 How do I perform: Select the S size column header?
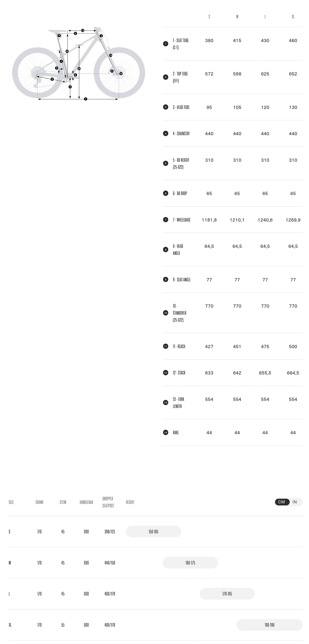click(x=209, y=16)
